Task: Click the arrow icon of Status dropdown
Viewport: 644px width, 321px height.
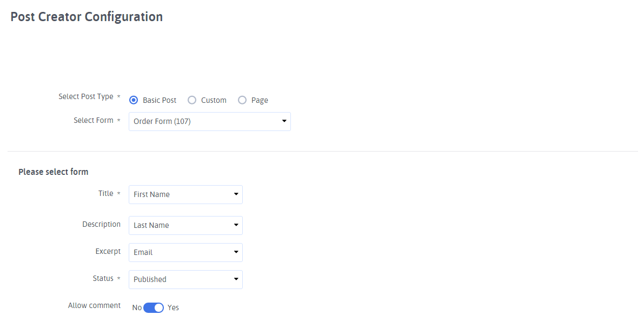Action: [236, 279]
